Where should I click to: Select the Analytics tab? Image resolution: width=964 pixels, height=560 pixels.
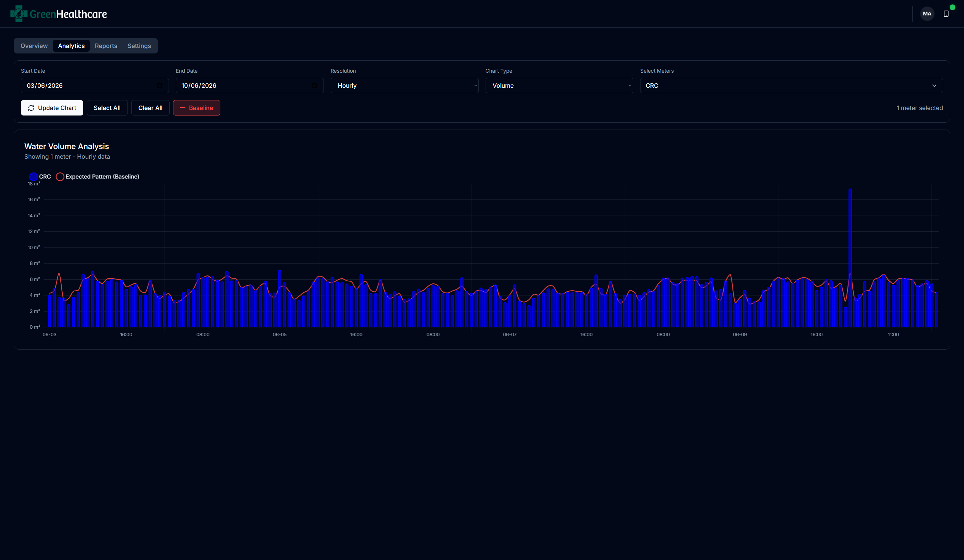tap(71, 46)
